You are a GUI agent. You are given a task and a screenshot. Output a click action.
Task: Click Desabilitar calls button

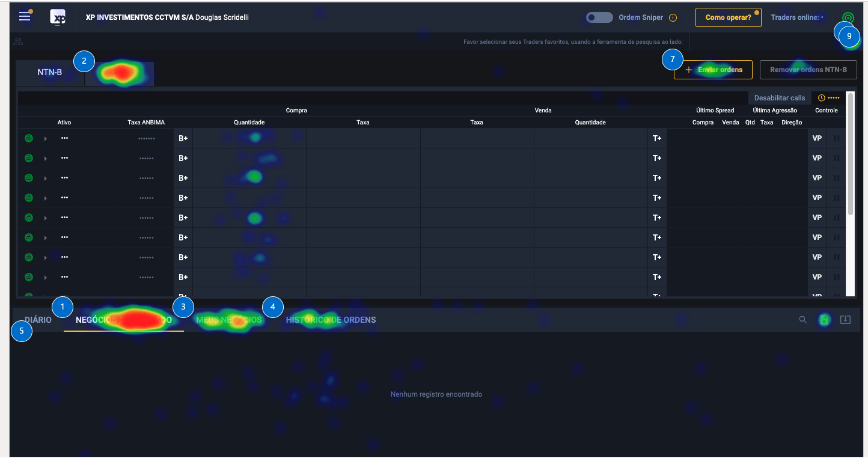[779, 98]
